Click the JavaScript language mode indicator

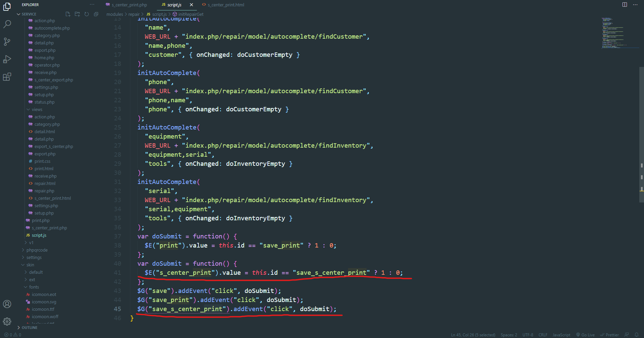pos(561,335)
